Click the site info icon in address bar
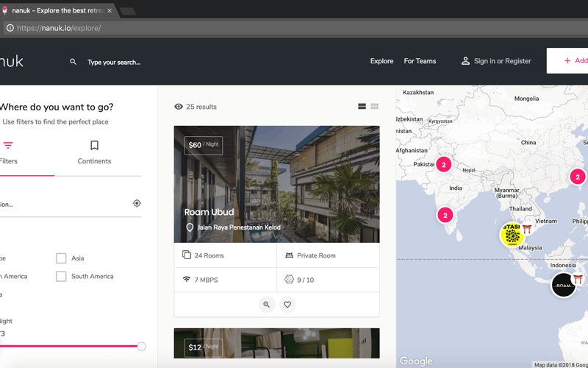Screen dimensions: 588x368 coord(10,28)
